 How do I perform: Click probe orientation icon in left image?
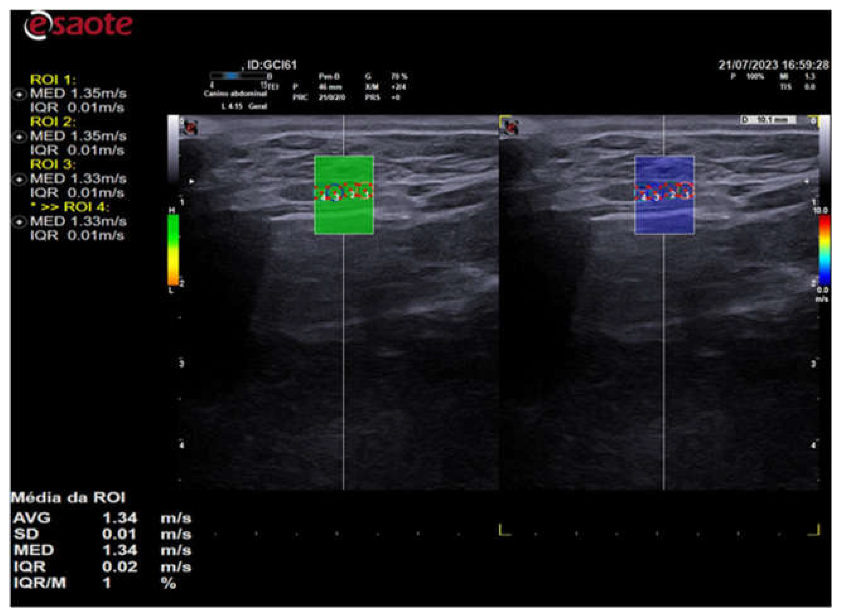click(x=191, y=128)
